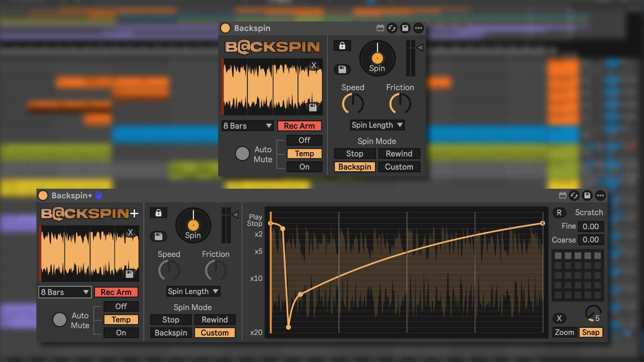Click the floppy icon inside the waveform display

(x=313, y=107)
